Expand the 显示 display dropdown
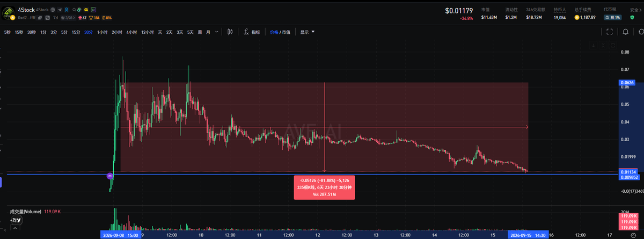Image resolution: width=644 pixels, height=239 pixels. coord(308,32)
